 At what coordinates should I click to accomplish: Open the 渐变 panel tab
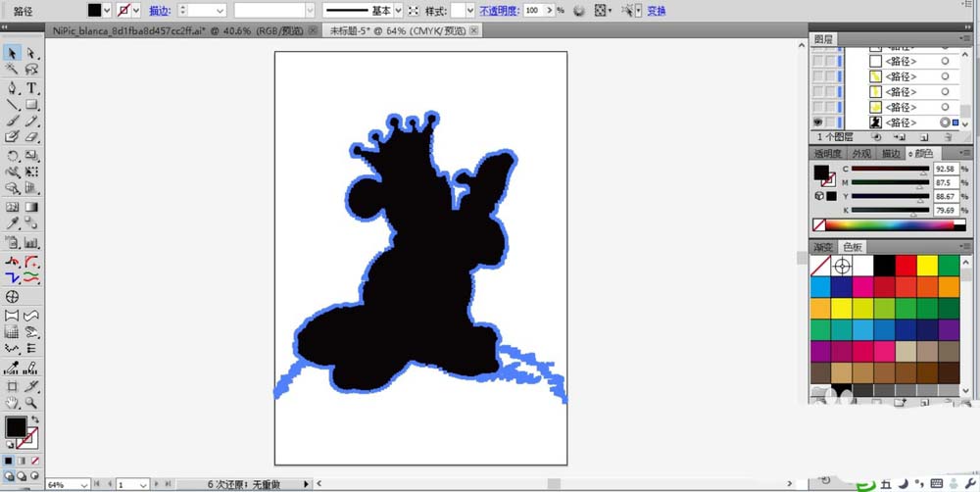(x=824, y=247)
